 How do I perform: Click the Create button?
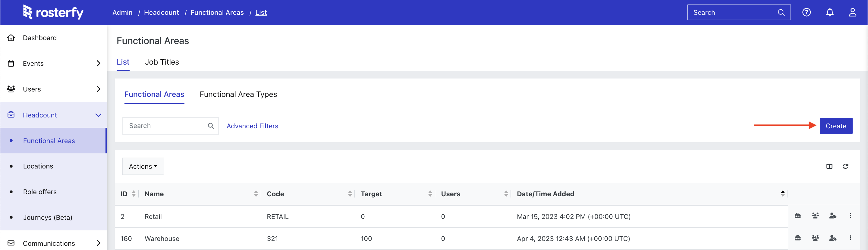click(x=836, y=126)
